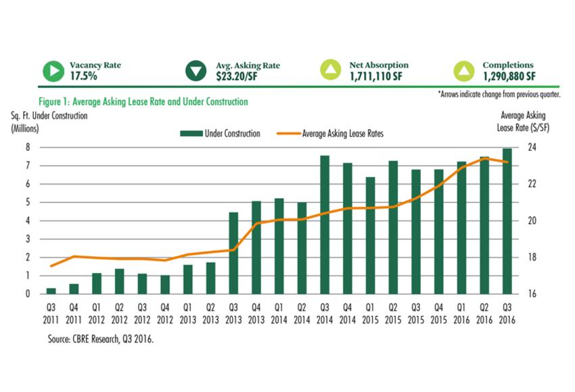Click the Vacancy Rate right-arrow icon

point(53,71)
